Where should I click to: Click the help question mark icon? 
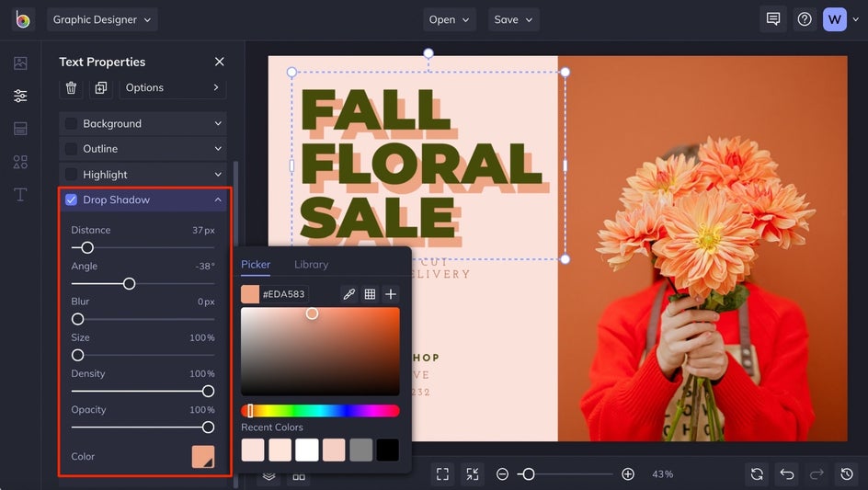click(805, 19)
